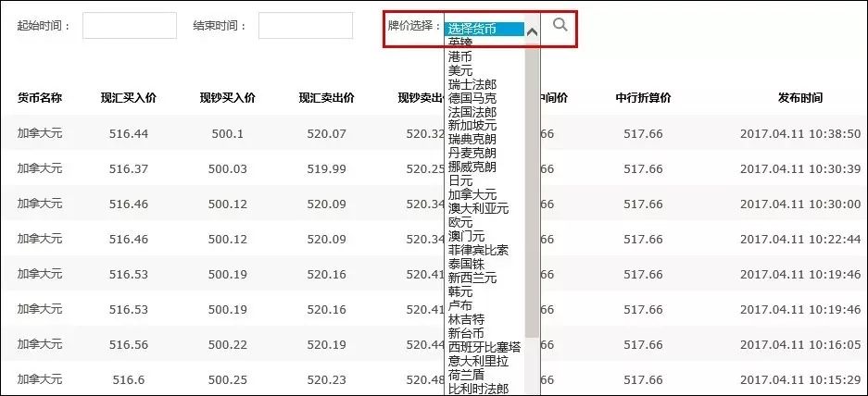Click the dropdown list scrollbar thumb
The image size is (868, 396).
[532, 191]
